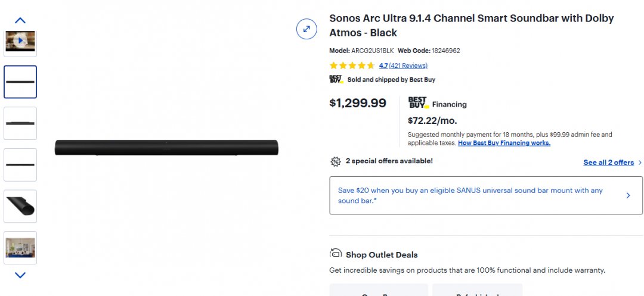This screenshot has width=644, height=296.
Task: Open How Best Buy Financing works link
Action: [x=504, y=143]
